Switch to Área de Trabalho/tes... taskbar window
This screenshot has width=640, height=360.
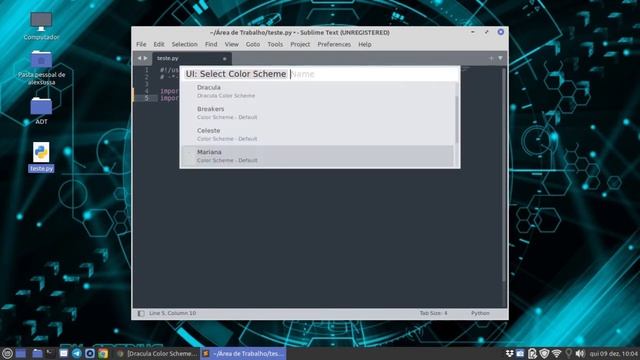pos(243,353)
